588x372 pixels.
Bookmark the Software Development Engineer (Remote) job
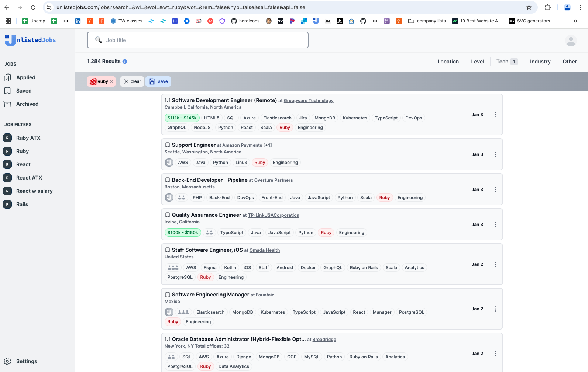tap(168, 100)
